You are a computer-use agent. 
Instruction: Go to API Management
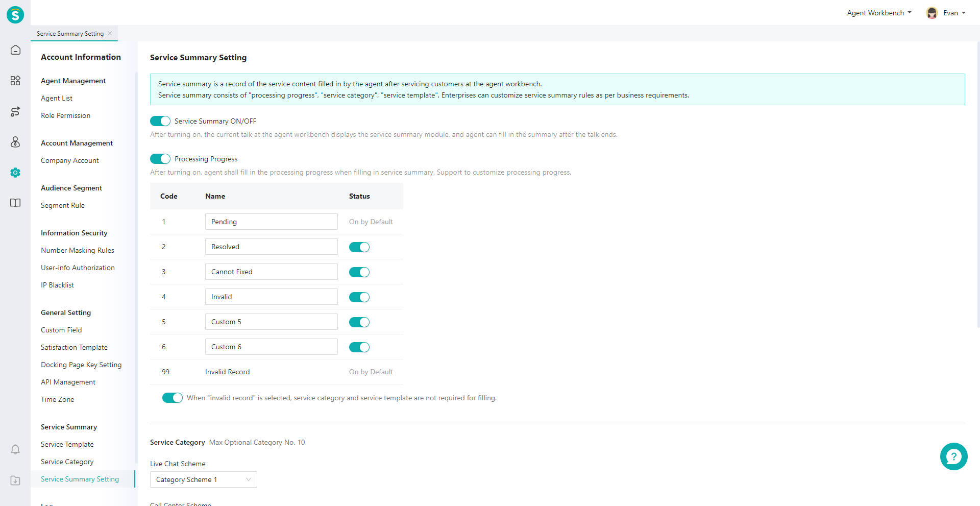coord(68,382)
